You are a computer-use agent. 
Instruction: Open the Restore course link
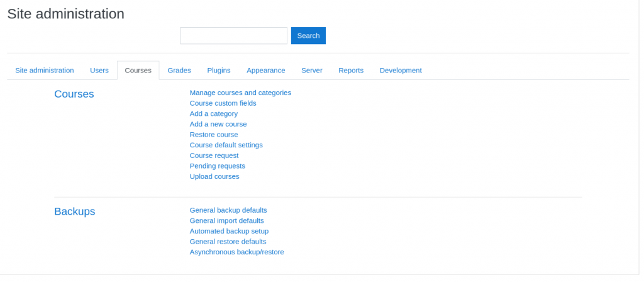click(214, 135)
